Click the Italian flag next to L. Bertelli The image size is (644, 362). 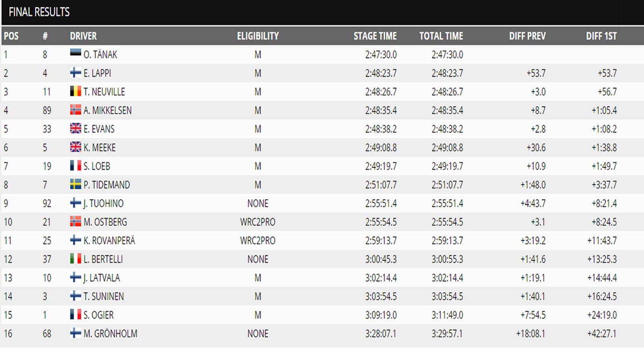point(75,259)
